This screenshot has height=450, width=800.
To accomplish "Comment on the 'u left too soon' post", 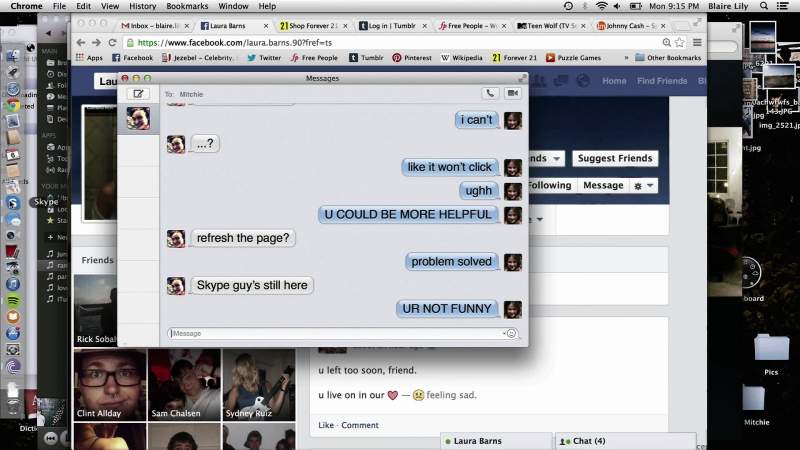I will tap(360, 425).
